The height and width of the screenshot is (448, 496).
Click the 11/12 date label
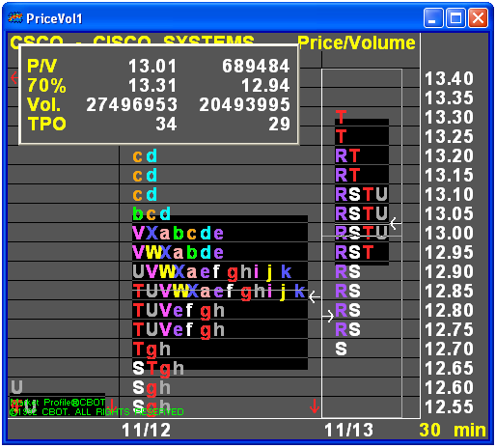pos(146,430)
